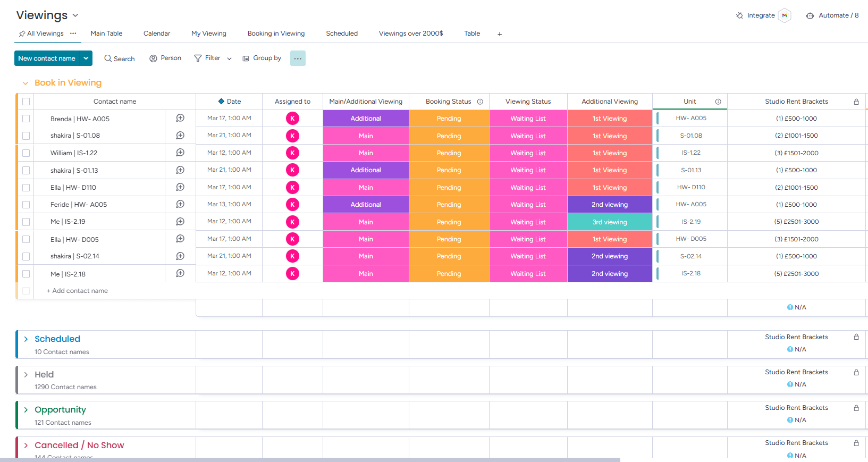Check the shakira | S-01.08 row

coord(26,136)
